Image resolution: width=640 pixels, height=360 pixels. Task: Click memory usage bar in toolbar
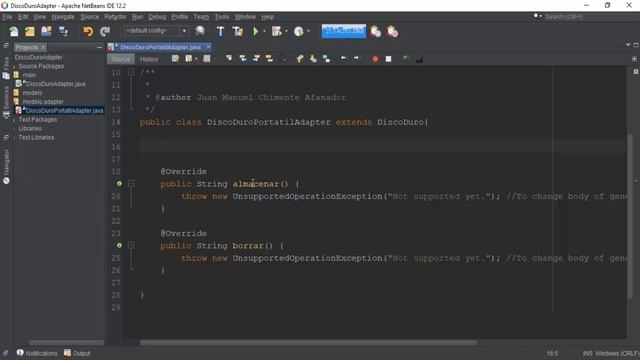(343, 31)
